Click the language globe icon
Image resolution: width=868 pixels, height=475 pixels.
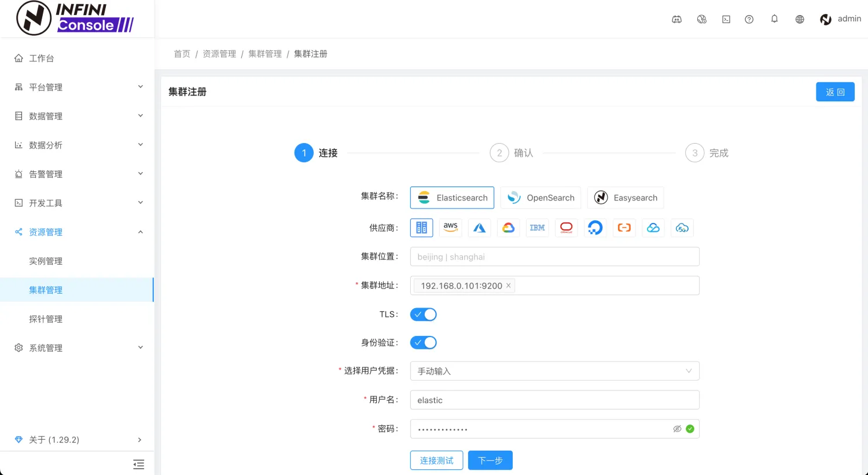click(x=800, y=19)
